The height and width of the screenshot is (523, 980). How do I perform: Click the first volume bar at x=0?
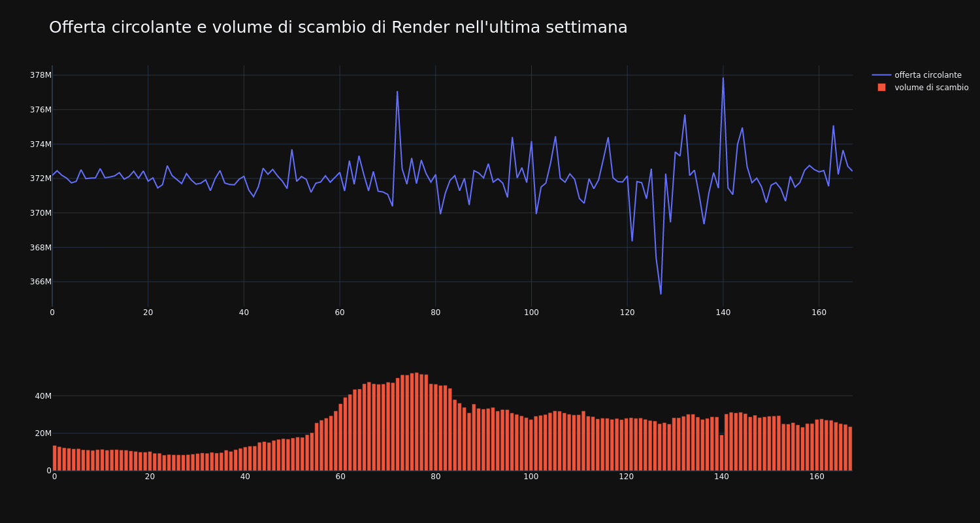point(54,458)
